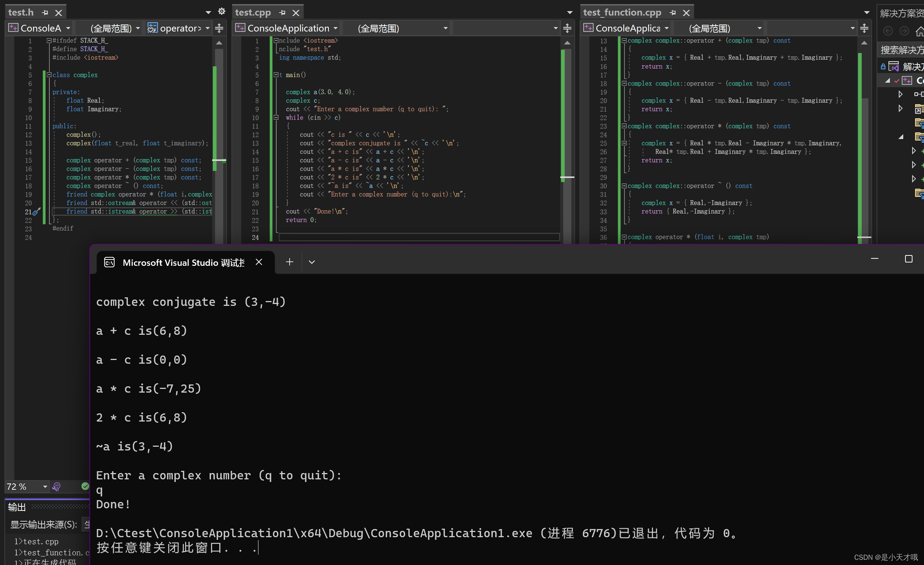Switch to the test_function.cpp tab
Screen dimensions: 924x565
(622, 12)
